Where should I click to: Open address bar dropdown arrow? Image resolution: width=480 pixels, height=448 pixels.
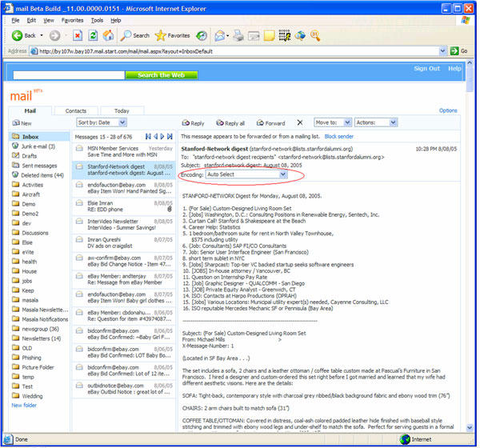pos(442,51)
